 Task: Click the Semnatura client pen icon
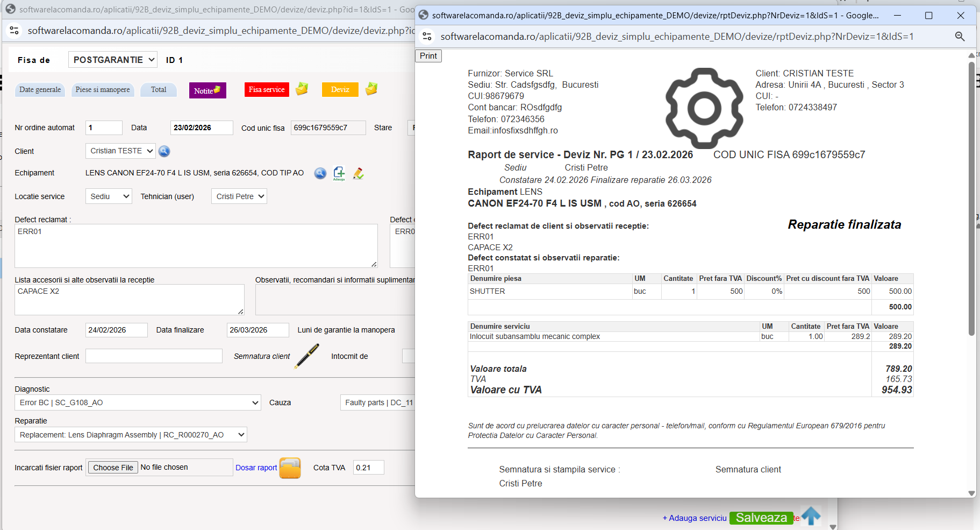pyautogui.click(x=307, y=356)
